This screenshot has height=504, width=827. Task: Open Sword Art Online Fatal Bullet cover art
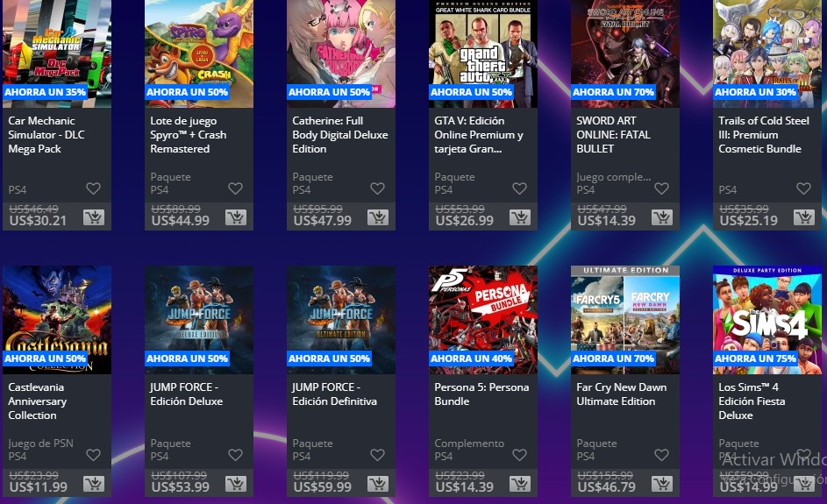point(625,53)
